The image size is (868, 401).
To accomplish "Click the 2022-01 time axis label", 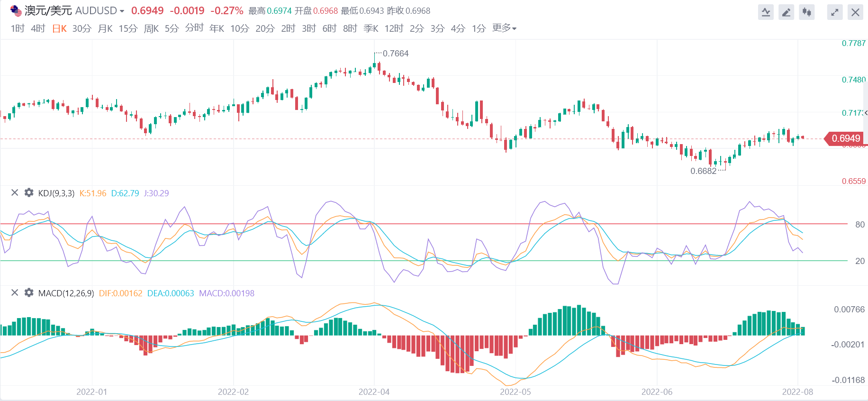I will coord(91,392).
